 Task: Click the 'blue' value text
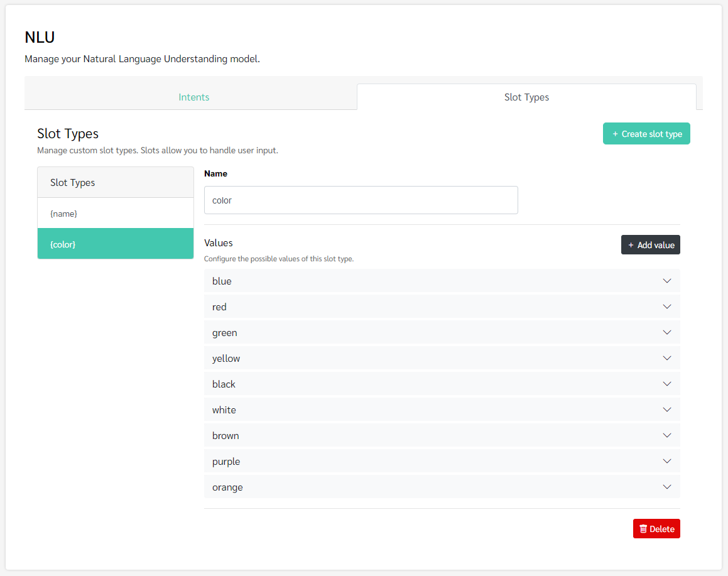tap(222, 281)
